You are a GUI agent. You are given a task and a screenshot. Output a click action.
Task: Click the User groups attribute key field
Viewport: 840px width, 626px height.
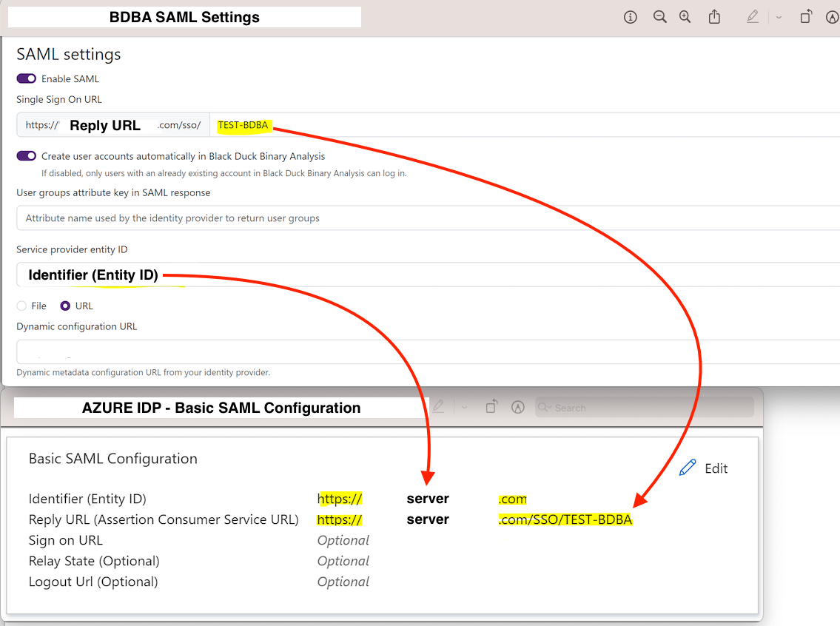[296, 218]
